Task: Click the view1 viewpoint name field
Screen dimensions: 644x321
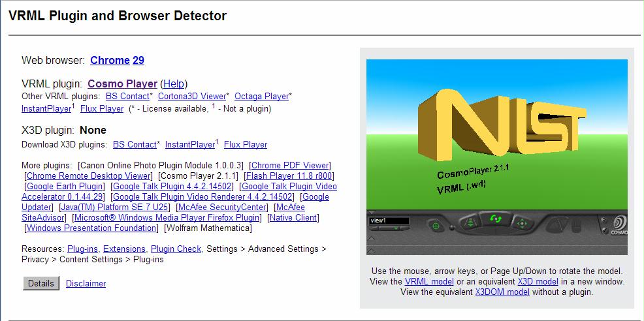Action: pos(389,221)
